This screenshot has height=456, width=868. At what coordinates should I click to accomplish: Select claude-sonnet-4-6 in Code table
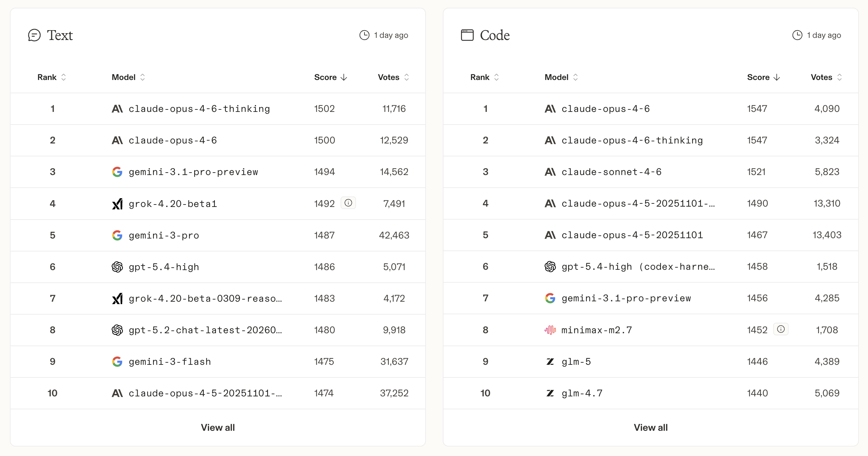point(611,172)
